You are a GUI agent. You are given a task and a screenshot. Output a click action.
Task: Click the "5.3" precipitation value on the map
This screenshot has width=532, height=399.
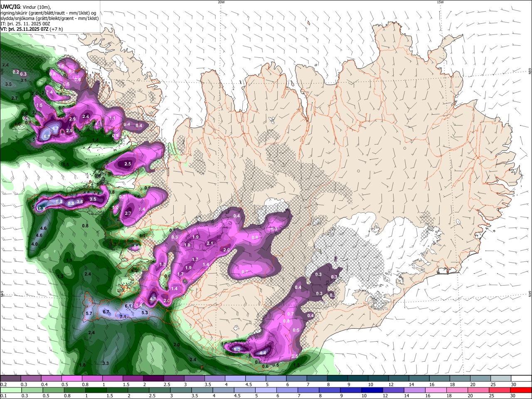point(145,312)
